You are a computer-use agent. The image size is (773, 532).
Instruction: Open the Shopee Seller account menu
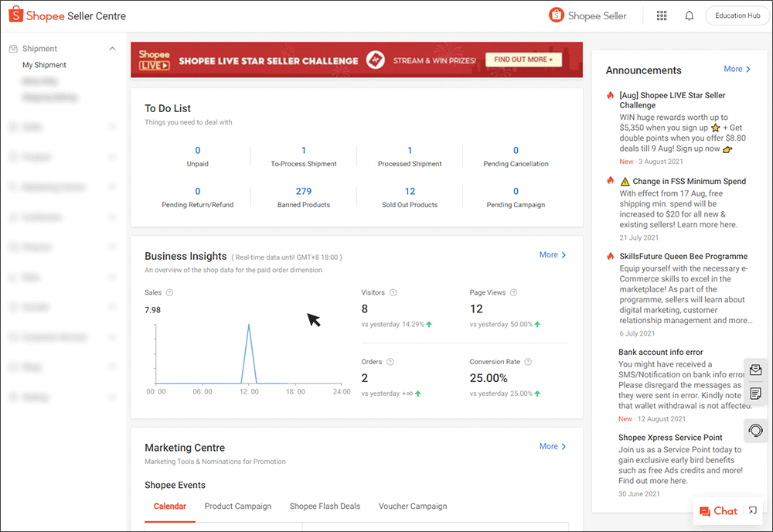pyautogui.click(x=589, y=15)
